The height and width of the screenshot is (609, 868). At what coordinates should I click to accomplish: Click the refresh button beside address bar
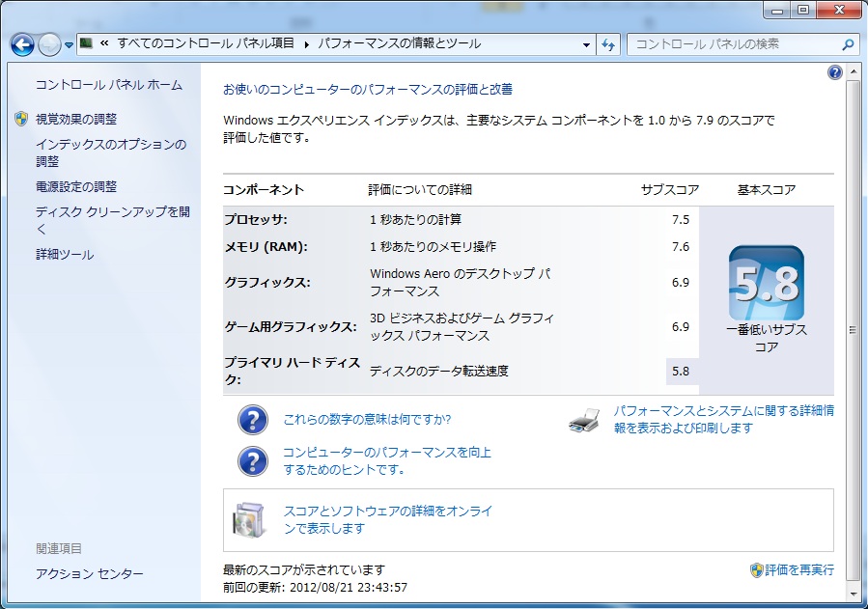(609, 44)
